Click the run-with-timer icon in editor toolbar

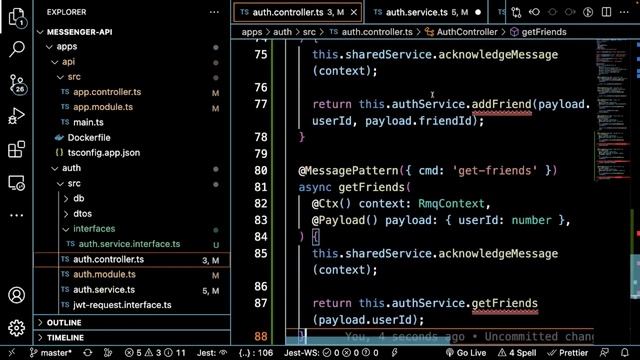pyautogui.click(x=588, y=12)
